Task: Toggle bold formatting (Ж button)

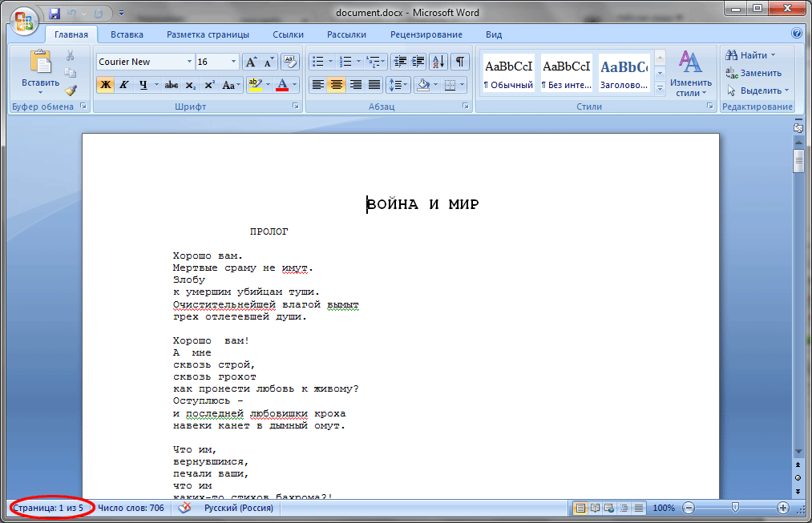Action: click(x=105, y=85)
